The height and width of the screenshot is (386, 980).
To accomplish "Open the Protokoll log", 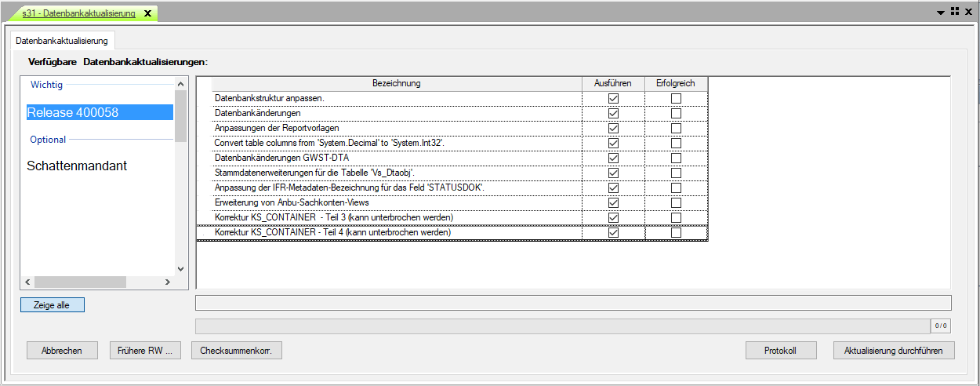I will (781, 351).
